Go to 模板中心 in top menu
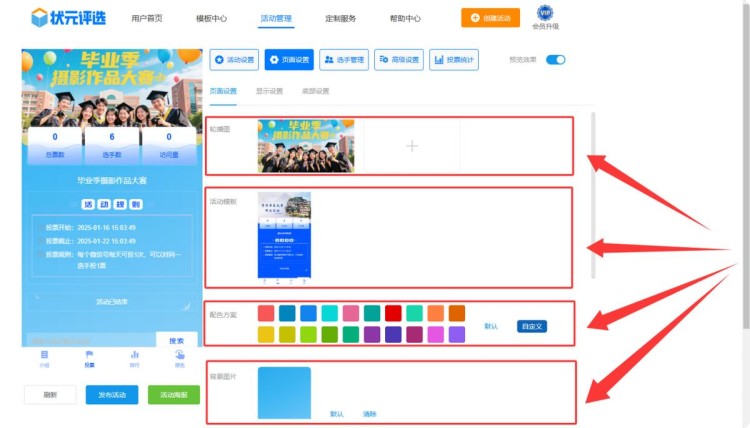Image resolution: width=750 pixels, height=428 pixels. (211, 18)
